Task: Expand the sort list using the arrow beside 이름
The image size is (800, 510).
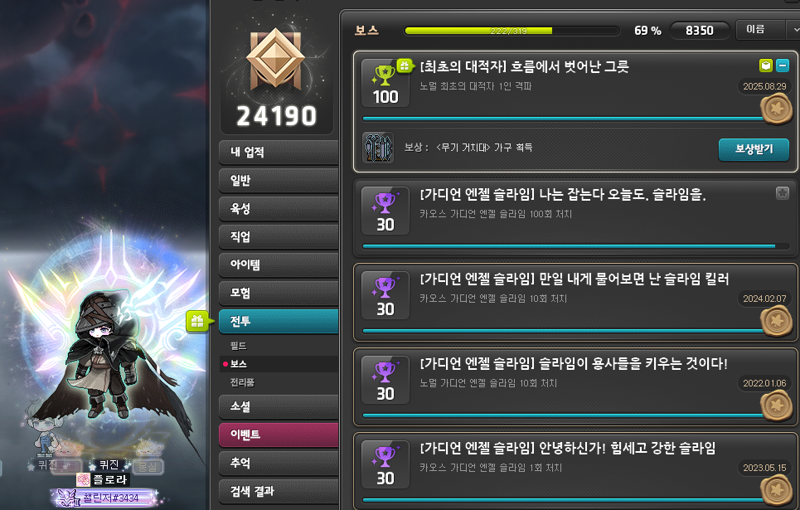Action: tap(795, 30)
